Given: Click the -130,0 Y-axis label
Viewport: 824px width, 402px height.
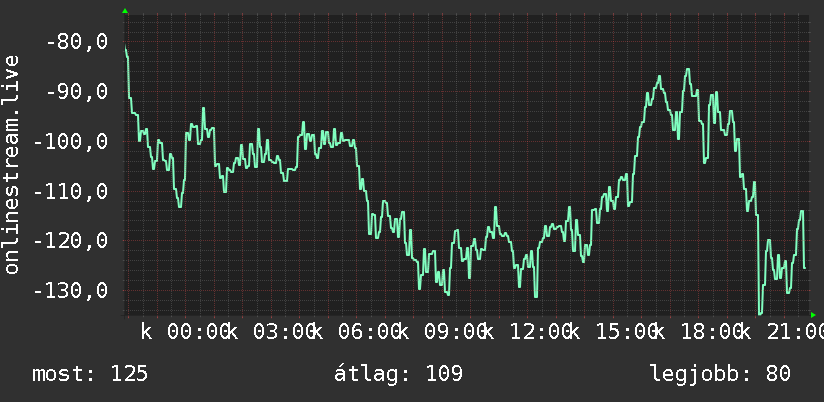Looking at the screenshot, I should pos(71,291).
